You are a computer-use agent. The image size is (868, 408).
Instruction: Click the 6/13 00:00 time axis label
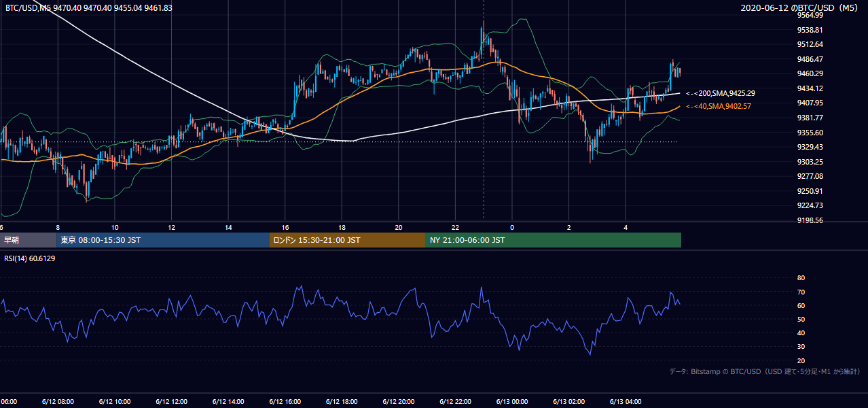pos(511,401)
